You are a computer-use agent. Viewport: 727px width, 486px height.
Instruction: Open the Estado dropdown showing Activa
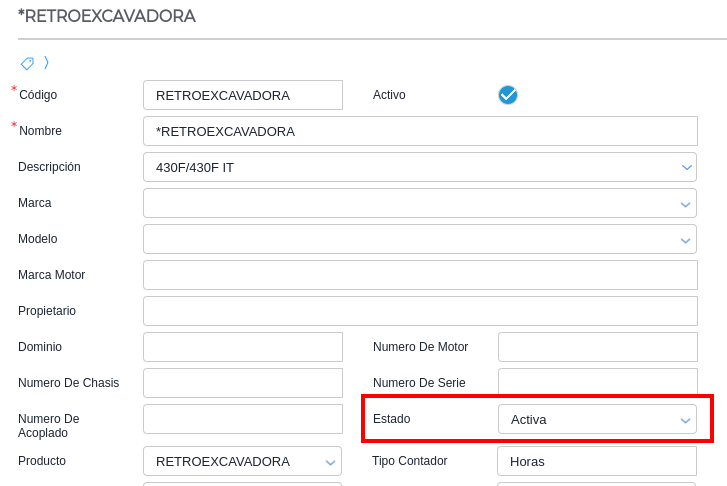[597, 419]
